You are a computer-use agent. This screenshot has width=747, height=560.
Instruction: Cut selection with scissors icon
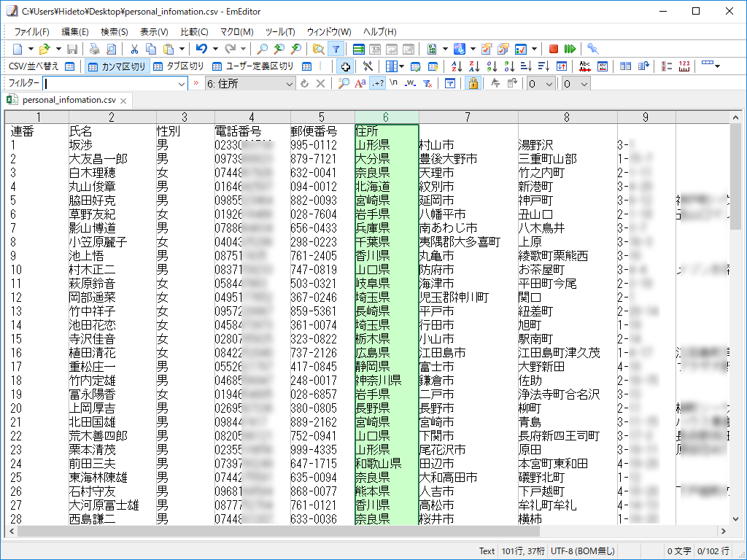click(x=134, y=49)
